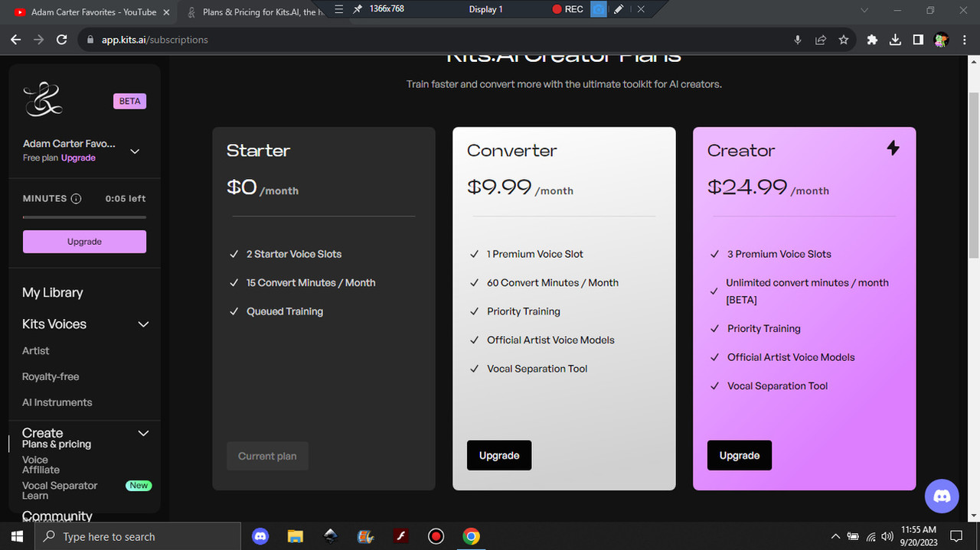Open Artist voices
Image resolution: width=980 pixels, height=550 pixels.
(35, 350)
